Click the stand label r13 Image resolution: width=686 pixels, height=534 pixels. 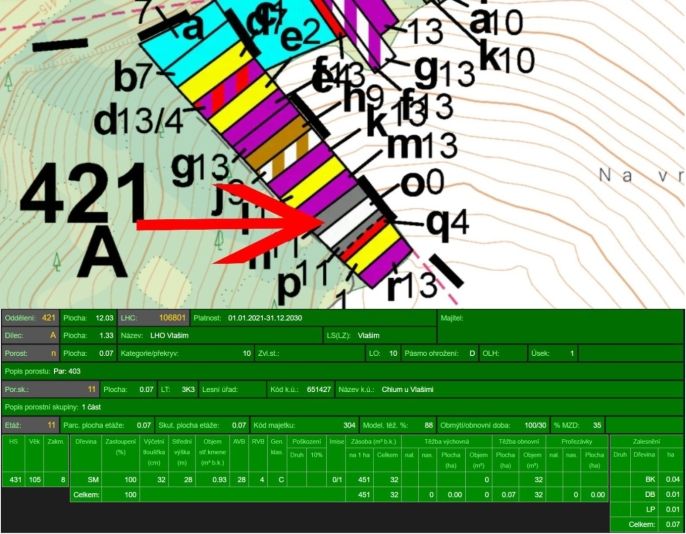pyautogui.click(x=413, y=286)
